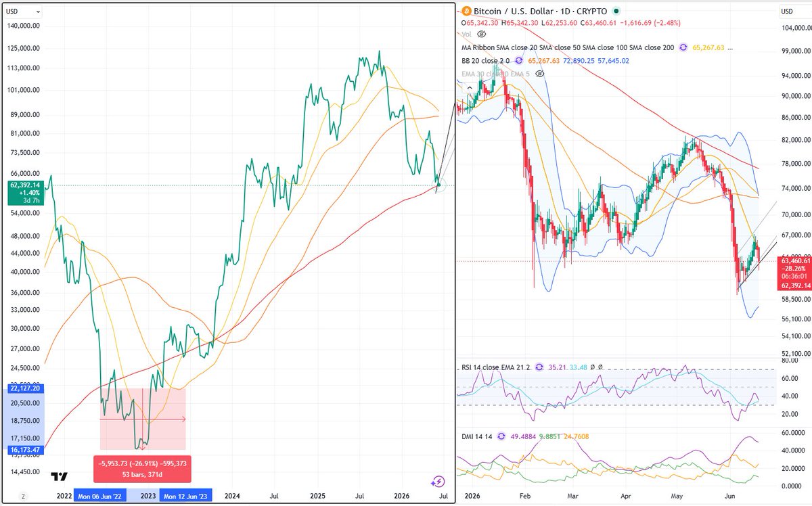The height and width of the screenshot is (506, 812).
Task: Click the RSI 14 close EMA 21 2 label
Action: click(x=496, y=367)
